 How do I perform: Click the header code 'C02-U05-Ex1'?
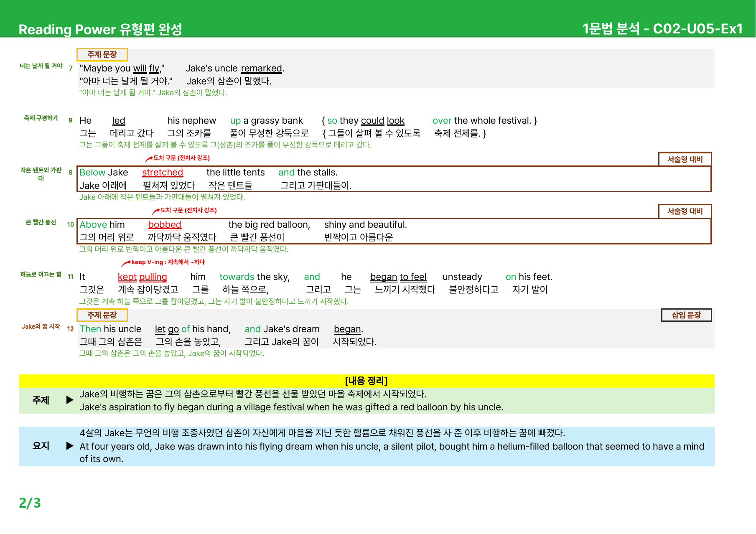point(697,29)
